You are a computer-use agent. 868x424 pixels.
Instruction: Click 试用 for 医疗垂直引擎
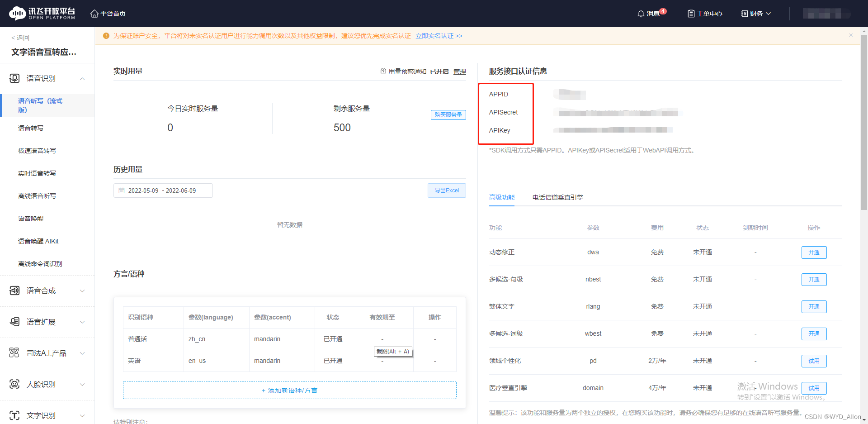[814, 388]
